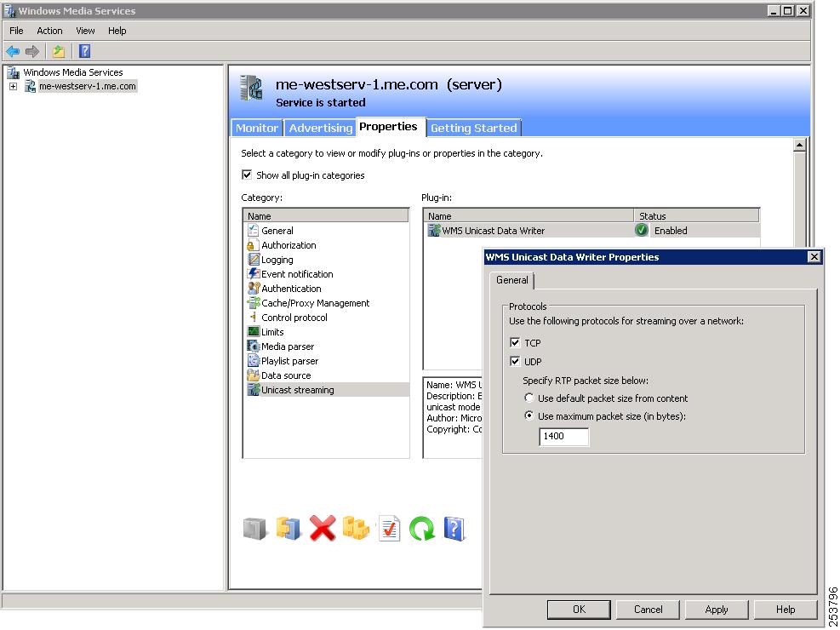Click the Logging category icon
This screenshot has height=630, width=840.
(x=254, y=260)
